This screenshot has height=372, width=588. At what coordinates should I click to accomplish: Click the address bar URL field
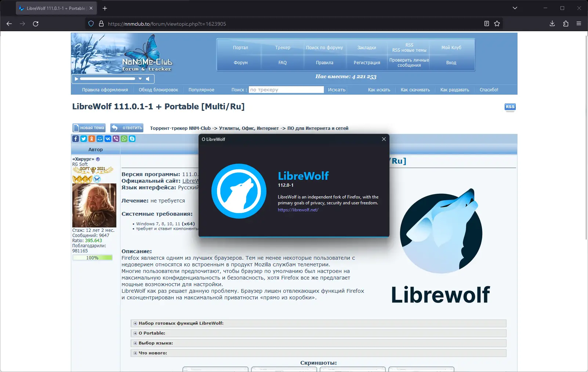point(294,24)
